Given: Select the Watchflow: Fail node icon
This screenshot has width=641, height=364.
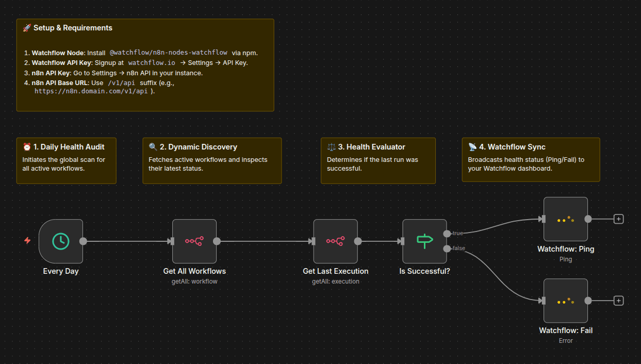Looking at the screenshot, I should [x=565, y=301].
